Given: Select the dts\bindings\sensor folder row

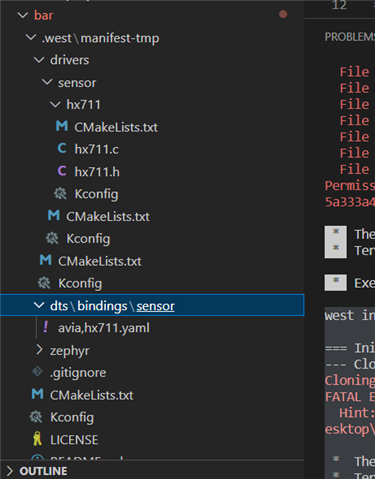Looking at the screenshot, I should [152, 305].
